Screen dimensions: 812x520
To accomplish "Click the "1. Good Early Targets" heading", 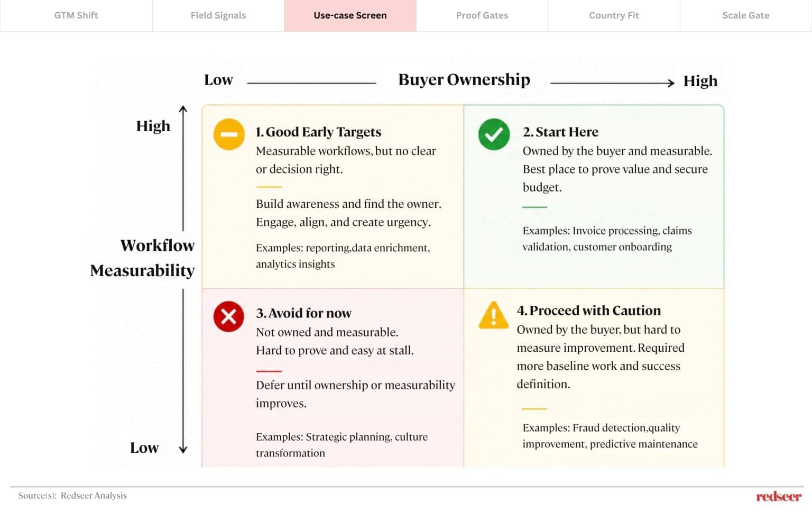I will [318, 132].
